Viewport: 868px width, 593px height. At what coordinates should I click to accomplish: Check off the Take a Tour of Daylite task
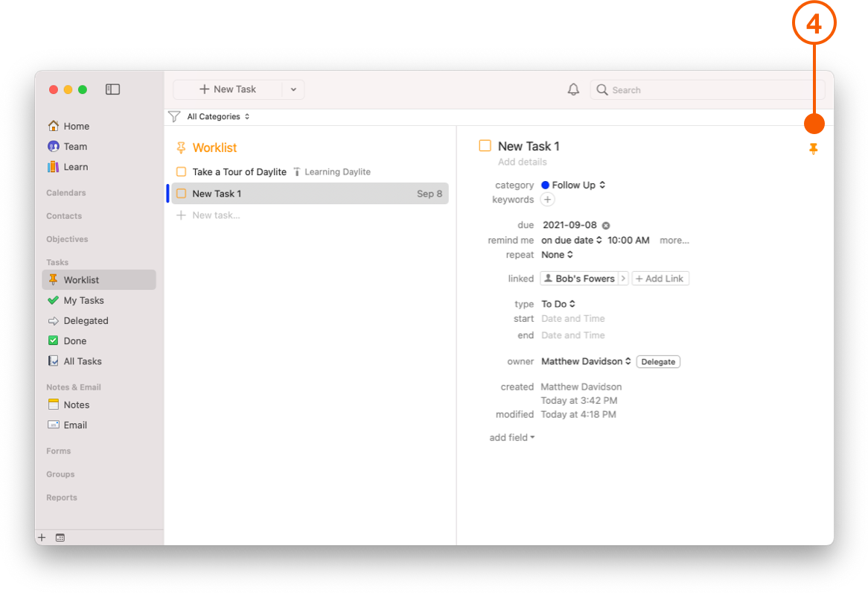[x=181, y=171]
